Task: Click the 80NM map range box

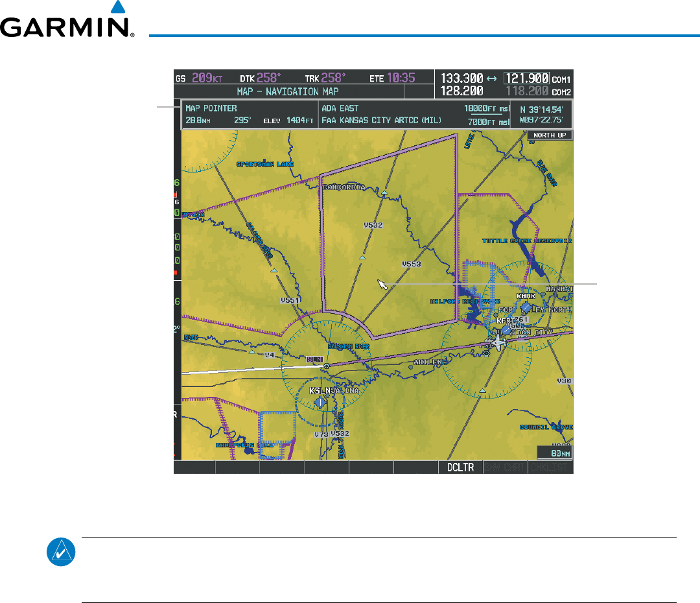Action: point(555,453)
